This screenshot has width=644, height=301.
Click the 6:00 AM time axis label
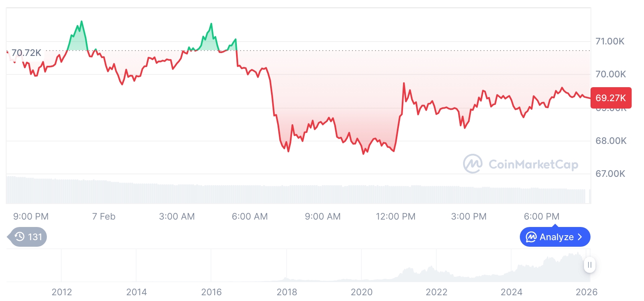point(250,216)
